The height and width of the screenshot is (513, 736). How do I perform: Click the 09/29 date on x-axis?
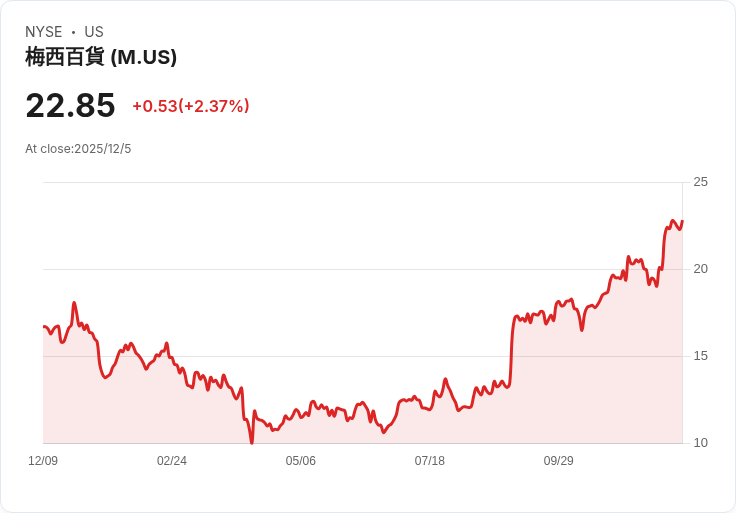[x=559, y=461]
